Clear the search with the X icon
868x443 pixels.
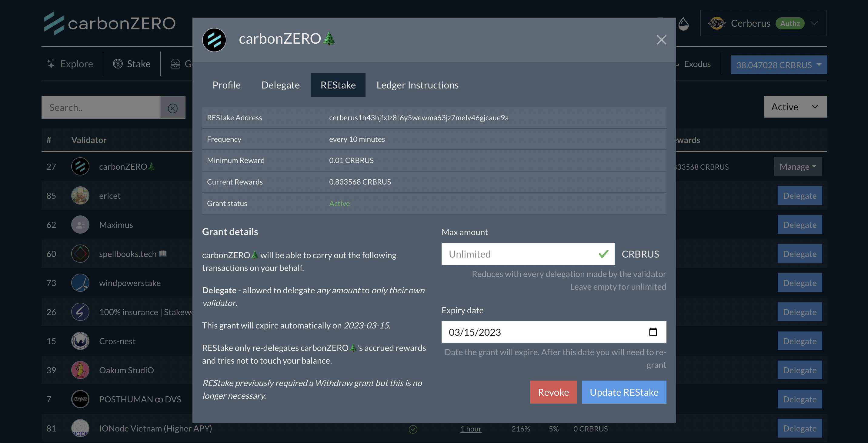point(172,108)
